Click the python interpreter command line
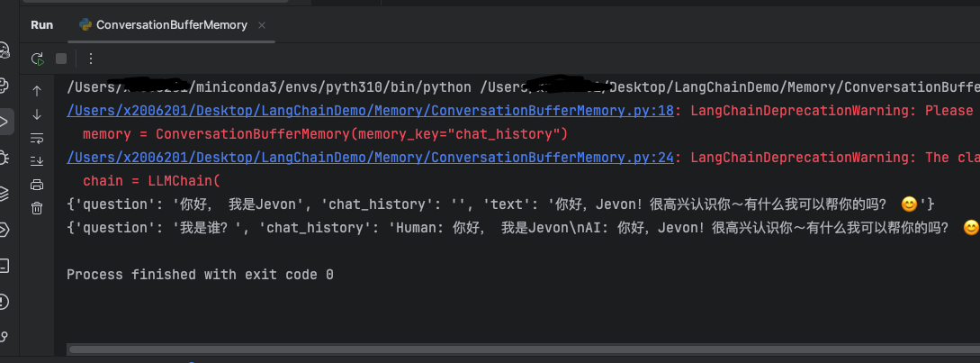The image size is (980, 363). (x=523, y=87)
